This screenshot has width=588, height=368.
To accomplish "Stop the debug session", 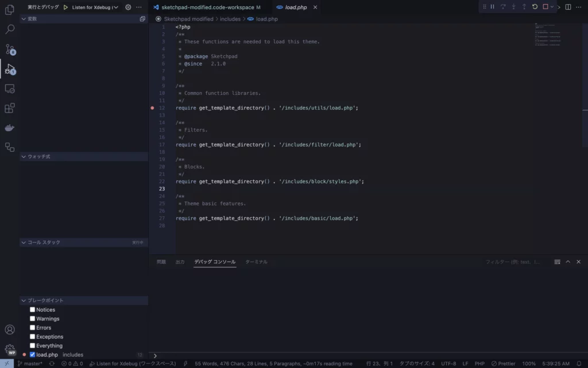I will pyautogui.click(x=546, y=7).
